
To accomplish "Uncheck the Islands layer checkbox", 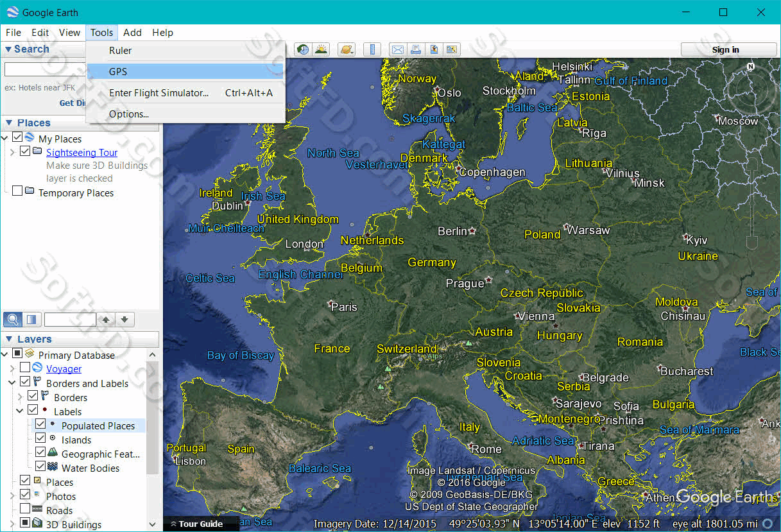I will [x=40, y=438].
